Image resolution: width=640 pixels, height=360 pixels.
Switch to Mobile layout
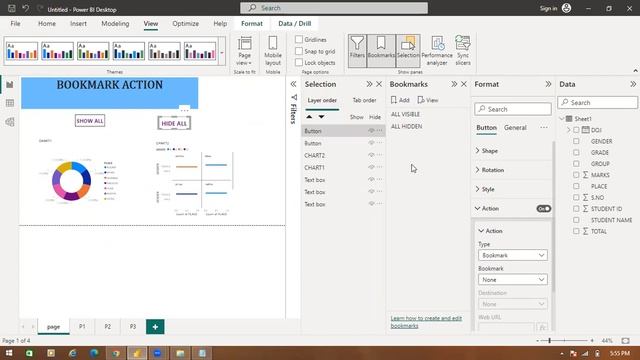coord(273,51)
